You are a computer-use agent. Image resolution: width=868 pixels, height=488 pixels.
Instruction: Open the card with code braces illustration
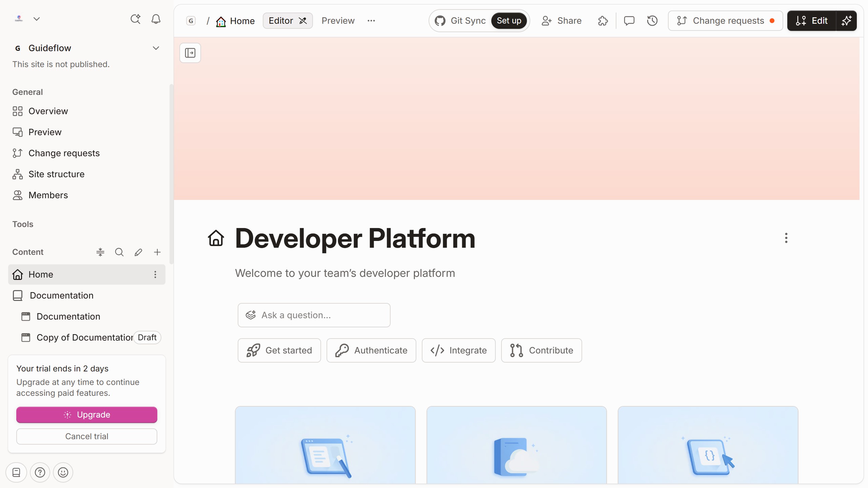[x=708, y=445]
